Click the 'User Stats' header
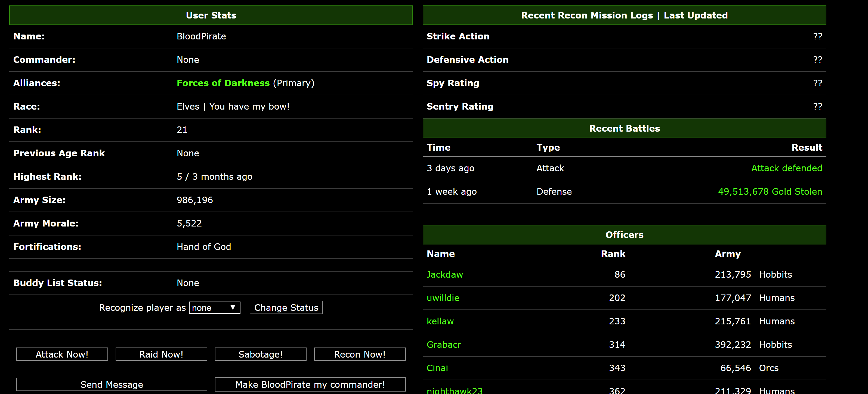868x394 pixels. point(211,15)
